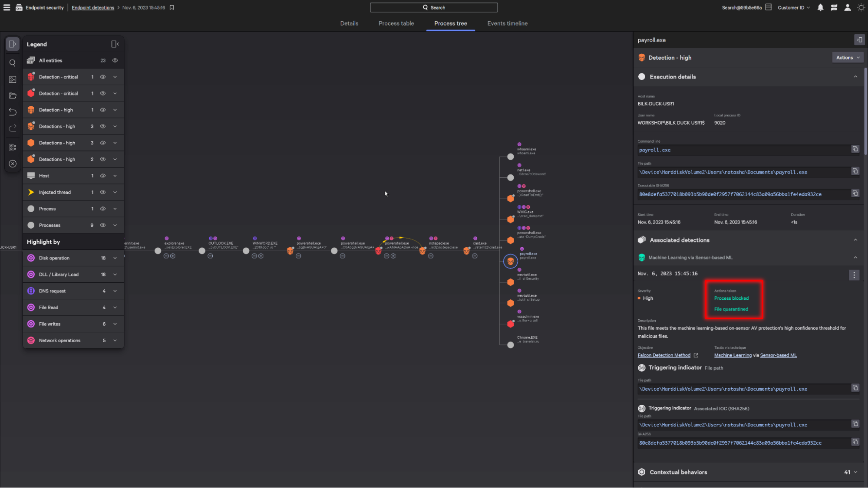
Task: Click the redo icon in left toolbar
Action: click(13, 128)
